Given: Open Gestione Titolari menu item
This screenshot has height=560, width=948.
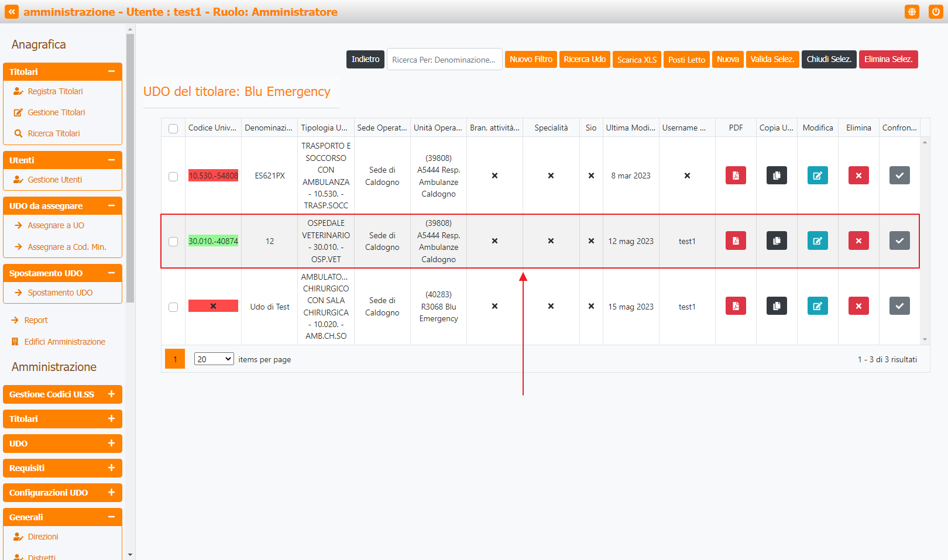Looking at the screenshot, I should click(x=56, y=112).
